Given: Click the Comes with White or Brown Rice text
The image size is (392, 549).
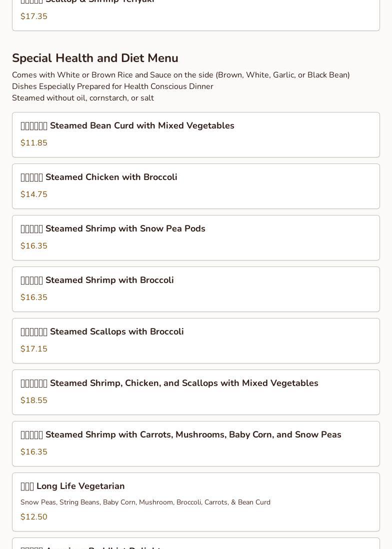Looking at the screenshot, I should pos(181,75).
